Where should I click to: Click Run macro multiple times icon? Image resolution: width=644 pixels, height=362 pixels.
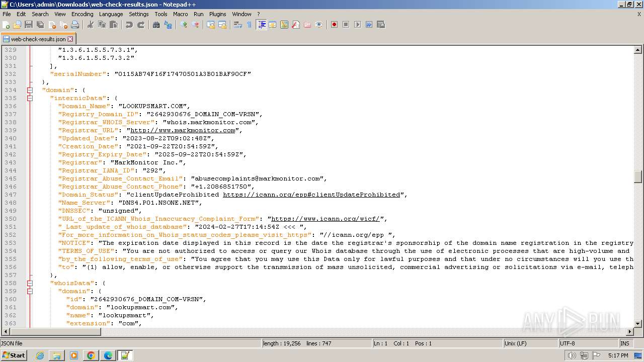click(369, 25)
